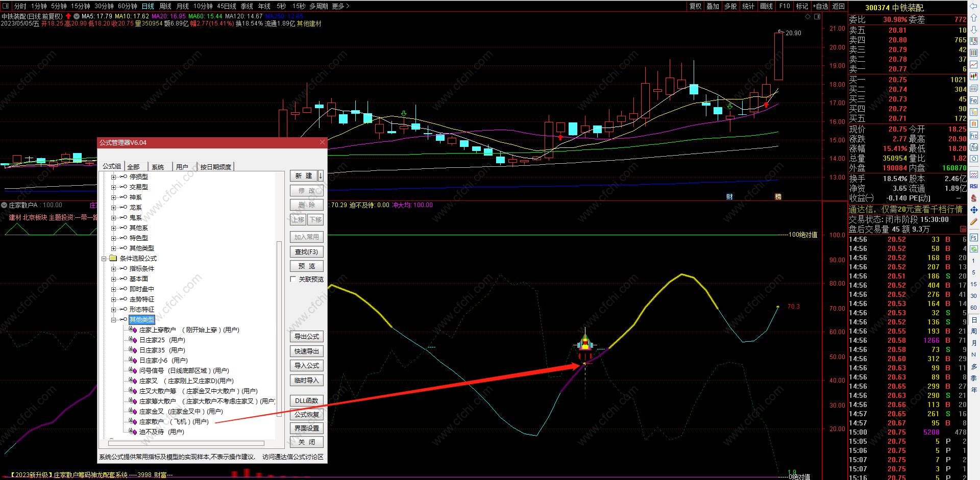This screenshot has height=480, width=980.
Task: Enable the 关联预览 checkbox
Action: [x=293, y=279]
